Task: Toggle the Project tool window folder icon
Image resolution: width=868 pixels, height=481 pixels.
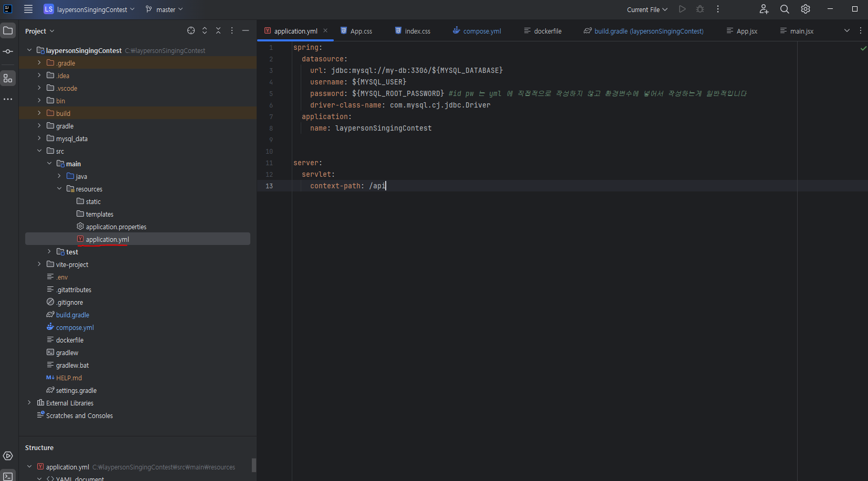Action: tap(8, 31)
